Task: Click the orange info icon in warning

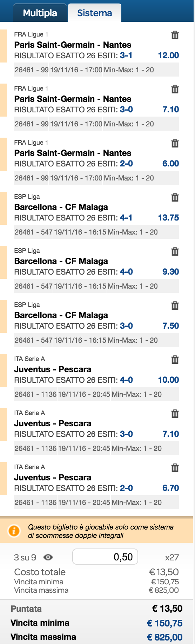Action: [14, 531]
